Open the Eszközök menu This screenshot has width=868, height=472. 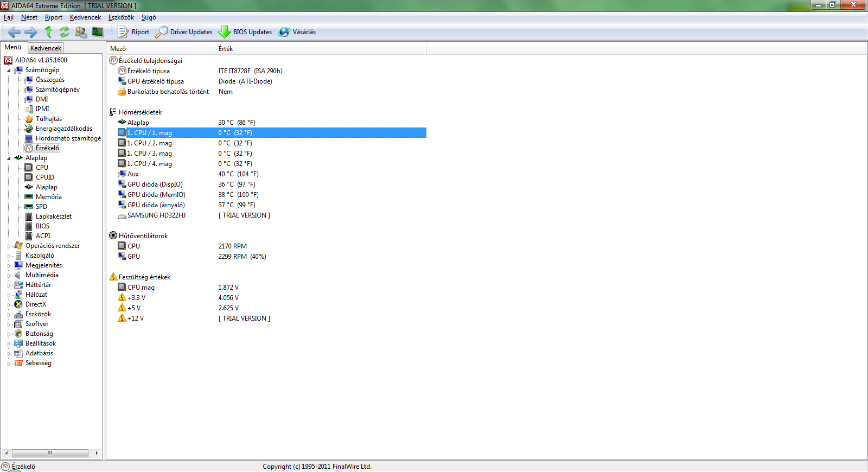coord(121,17)
